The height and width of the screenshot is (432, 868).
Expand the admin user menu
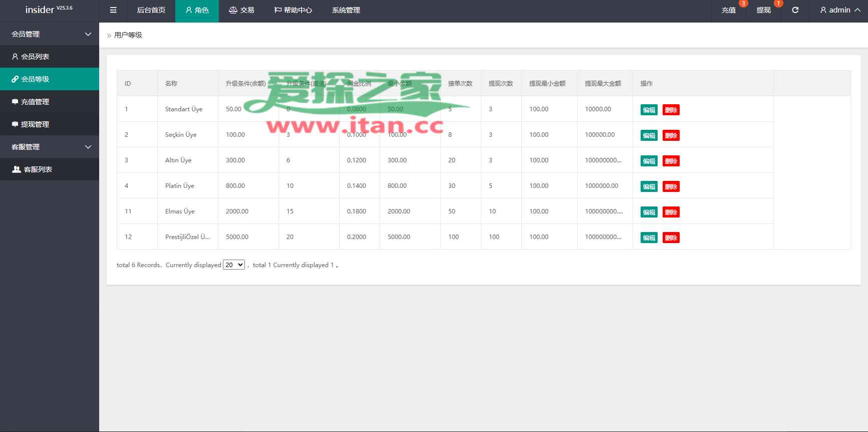pos(840,10)
